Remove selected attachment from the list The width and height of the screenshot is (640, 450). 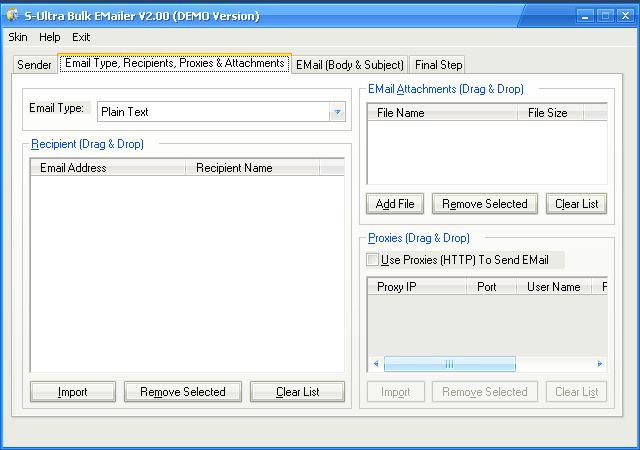(485, 204)
